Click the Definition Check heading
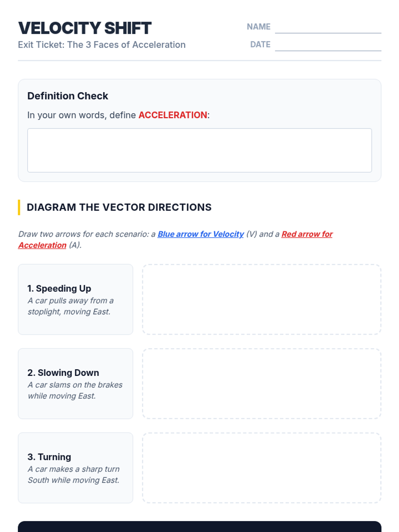Screen dimensions: 399x532 tap(67, 96)
